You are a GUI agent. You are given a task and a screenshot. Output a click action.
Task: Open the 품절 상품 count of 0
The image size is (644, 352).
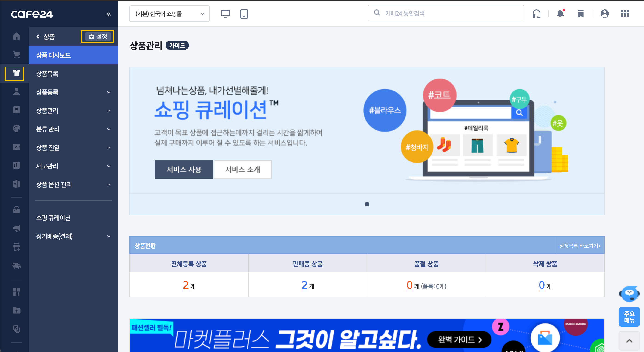coord(410,285)
